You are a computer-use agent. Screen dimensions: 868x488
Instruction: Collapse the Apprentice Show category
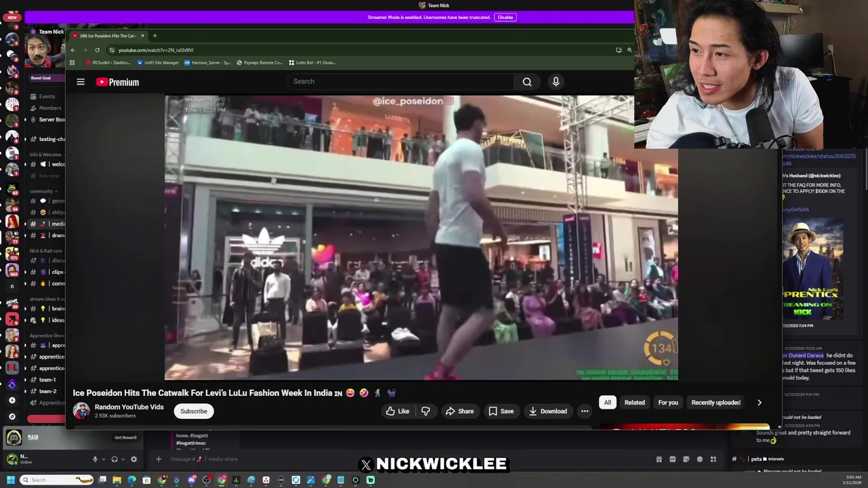point(47,335)
